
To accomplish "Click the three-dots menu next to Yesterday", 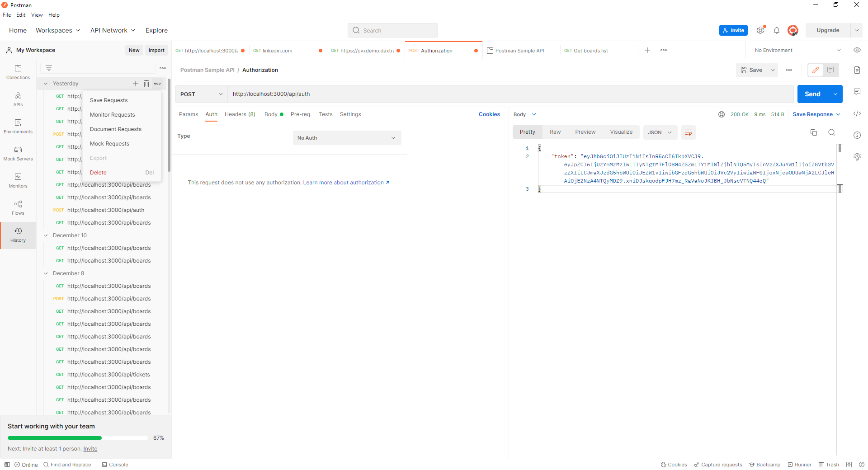I will [157, 84].
